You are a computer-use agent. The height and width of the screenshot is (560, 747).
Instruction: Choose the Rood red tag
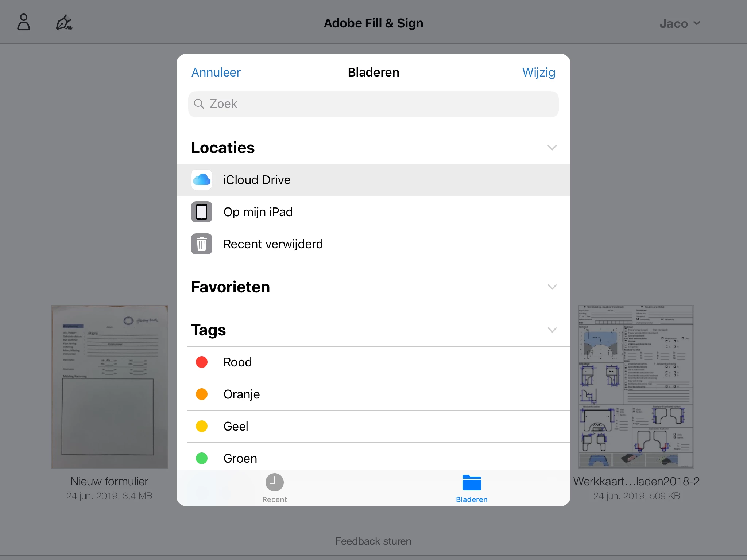click(x=238, y=362)
